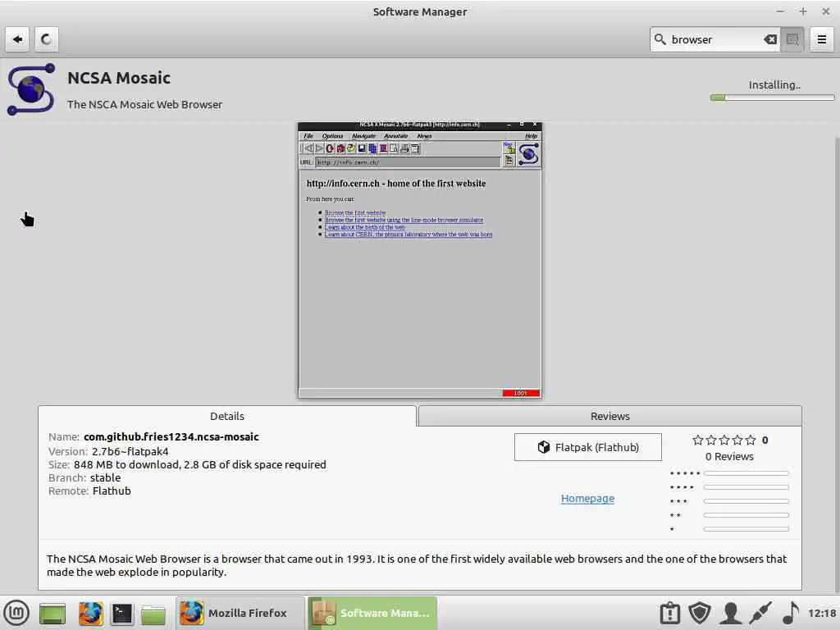Open the file manager folder icon

click(153, 614)
